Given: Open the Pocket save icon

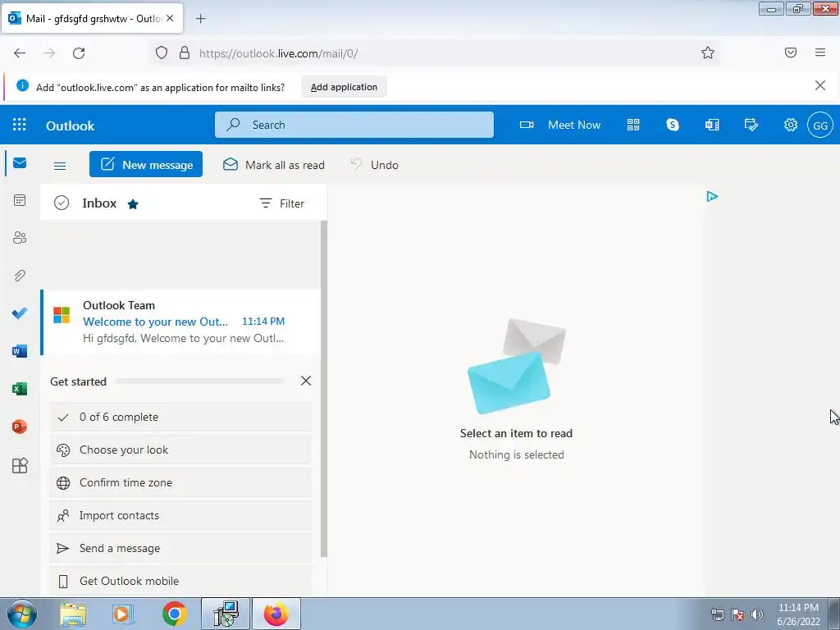Looking at the screenshot, I should (791, 52).
